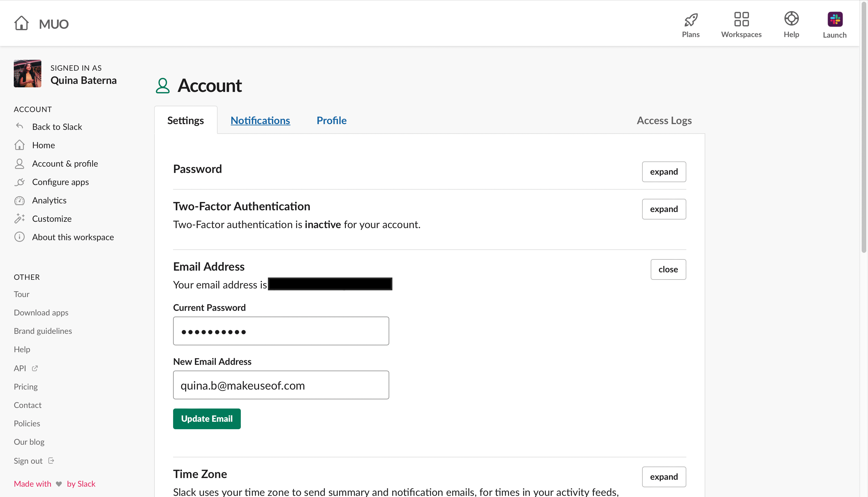Open Help using the lifebuoy icon
868x497 pixels.
coord(791,24)
